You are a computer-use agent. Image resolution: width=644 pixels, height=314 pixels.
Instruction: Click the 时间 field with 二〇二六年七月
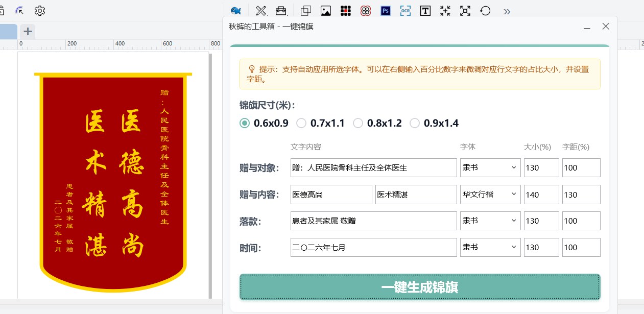click(x=373, y=247)
